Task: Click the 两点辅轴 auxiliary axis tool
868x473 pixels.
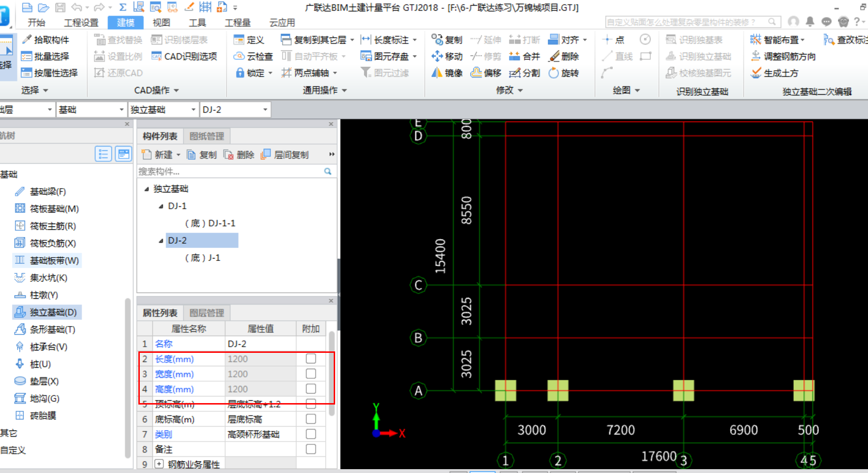Action: tap(305, 73)
